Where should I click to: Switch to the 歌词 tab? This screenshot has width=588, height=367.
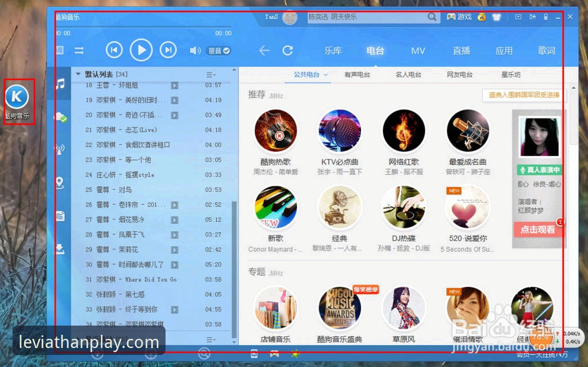pyautogui.click(x=547, y=51)
